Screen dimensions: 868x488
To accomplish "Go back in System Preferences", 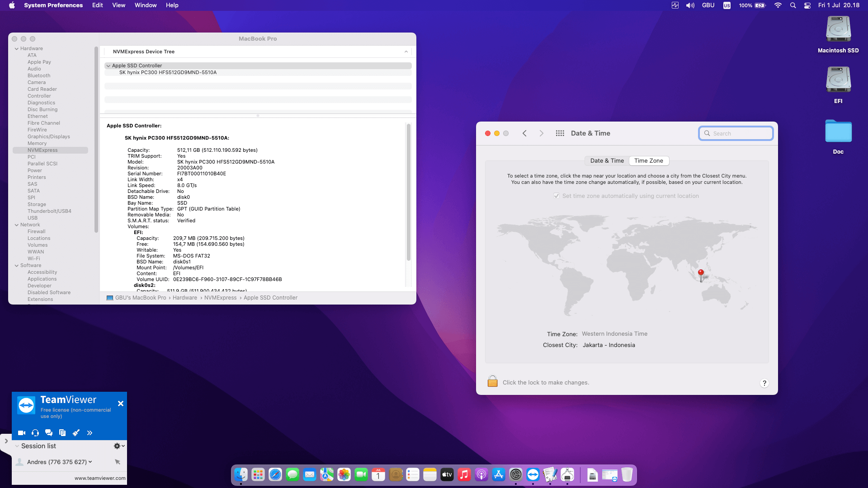I will click(524, 133).
